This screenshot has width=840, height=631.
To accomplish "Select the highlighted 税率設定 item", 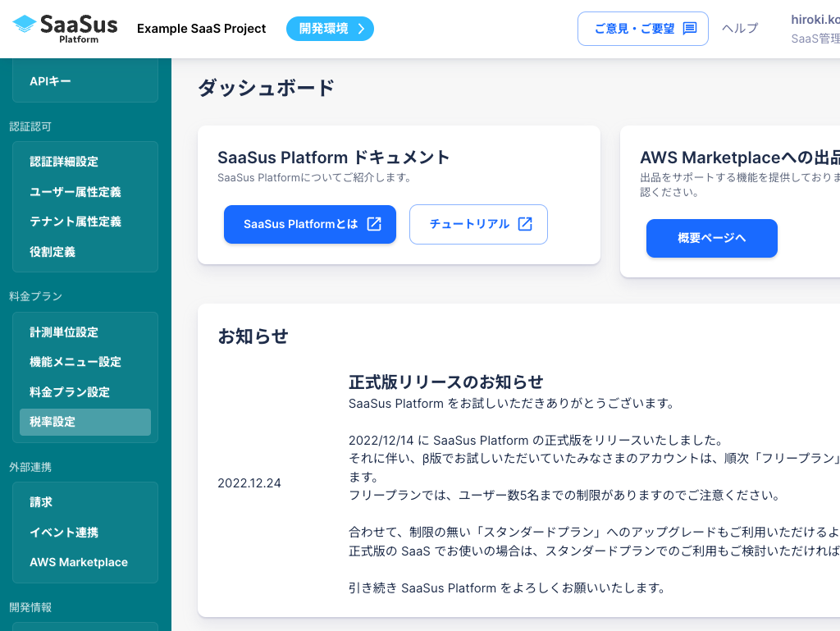I will (x=85, y=422).
